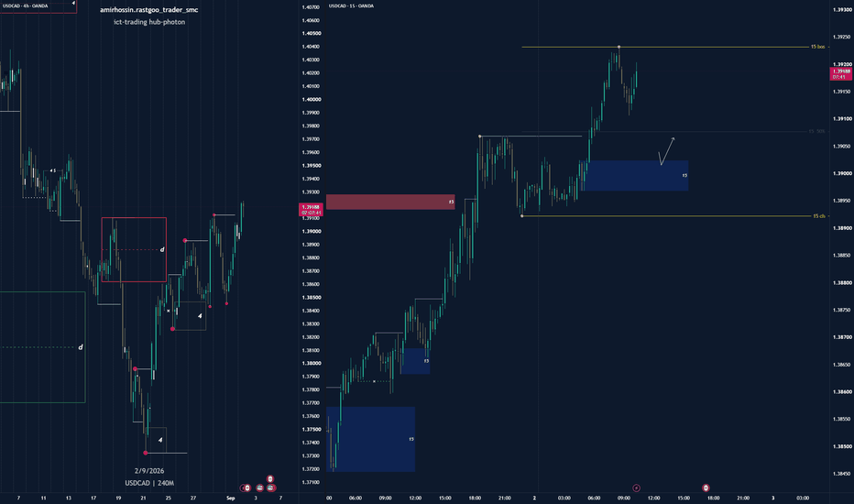854x504 pixels.
Task: Select the red supply zone rectangle on the 15m chart
Action: pos(390,203)
